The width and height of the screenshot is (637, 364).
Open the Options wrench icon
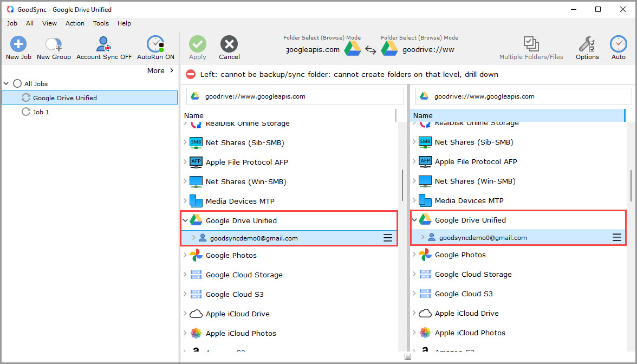click(587, 44)
